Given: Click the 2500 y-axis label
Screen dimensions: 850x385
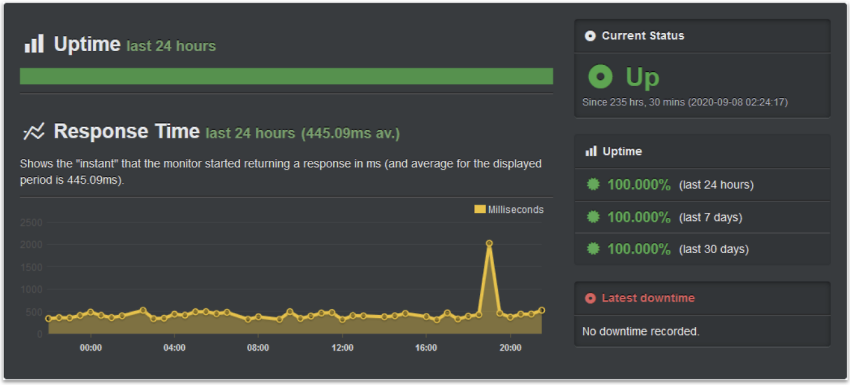Looking at the screenshot, I should pyautogui.click(x=31, y=222).
